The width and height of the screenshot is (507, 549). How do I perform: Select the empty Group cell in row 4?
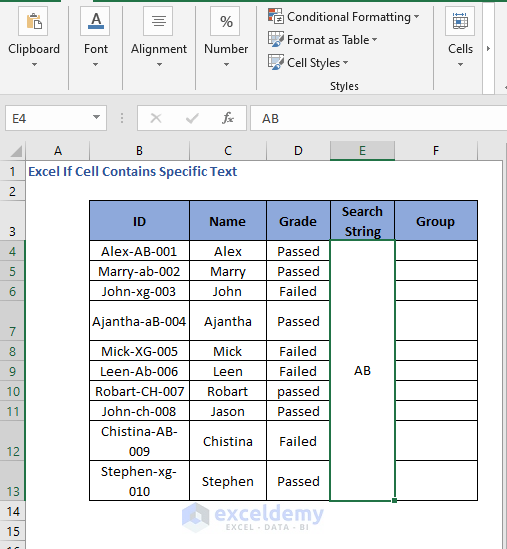point(436,251)
